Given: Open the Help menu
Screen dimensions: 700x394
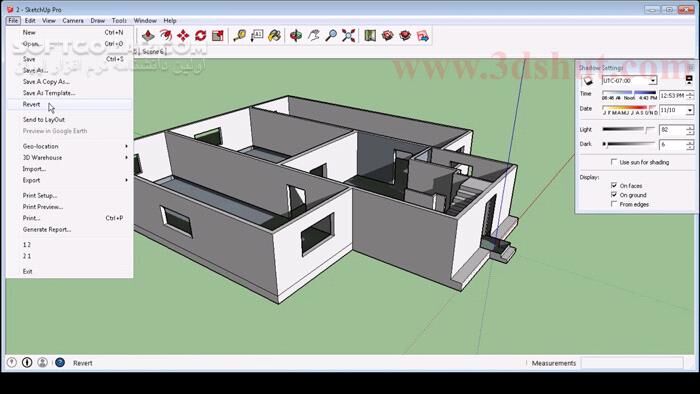Looking at the screenshot, I should tap(170, 21).
